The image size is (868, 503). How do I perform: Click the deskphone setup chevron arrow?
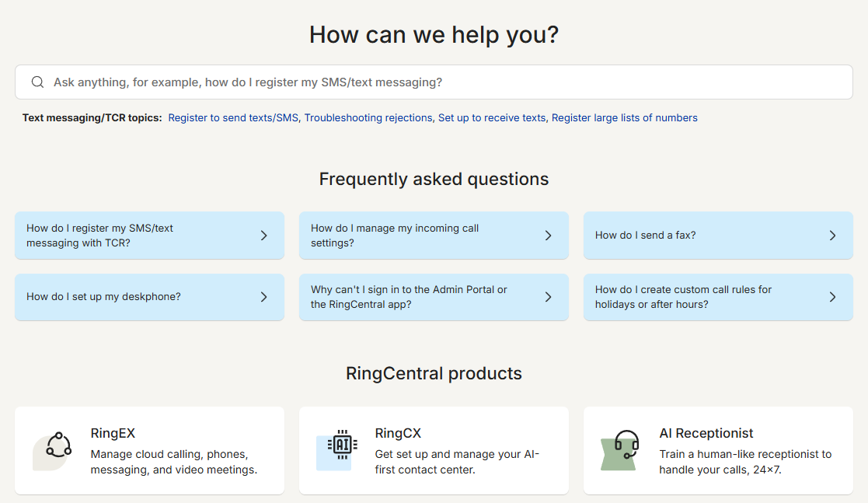[x=263, y=297]
